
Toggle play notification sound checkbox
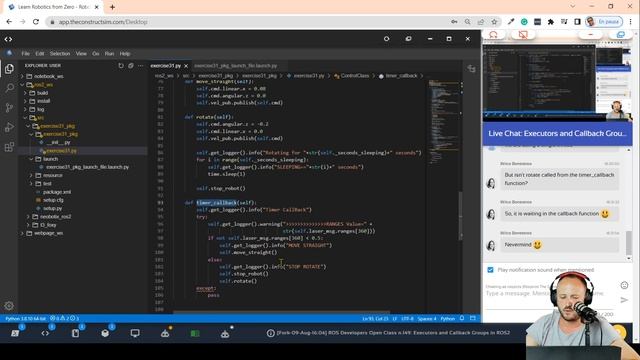point(490,270)
